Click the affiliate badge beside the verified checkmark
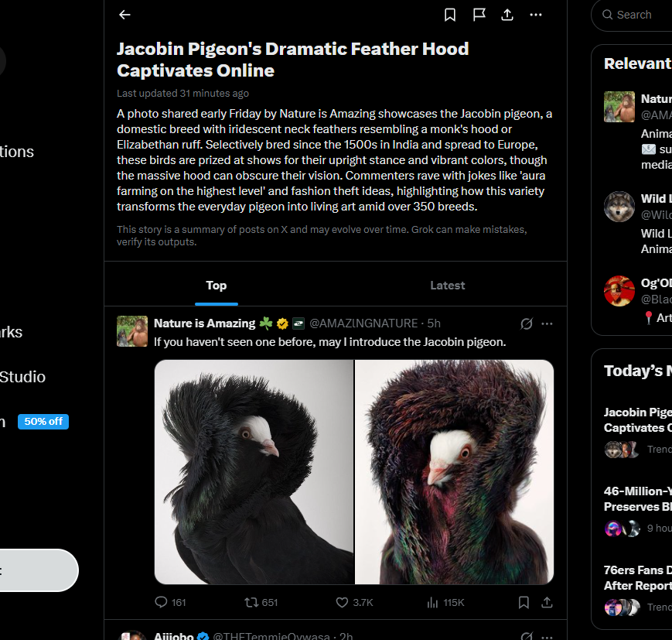 click(298, 323)
